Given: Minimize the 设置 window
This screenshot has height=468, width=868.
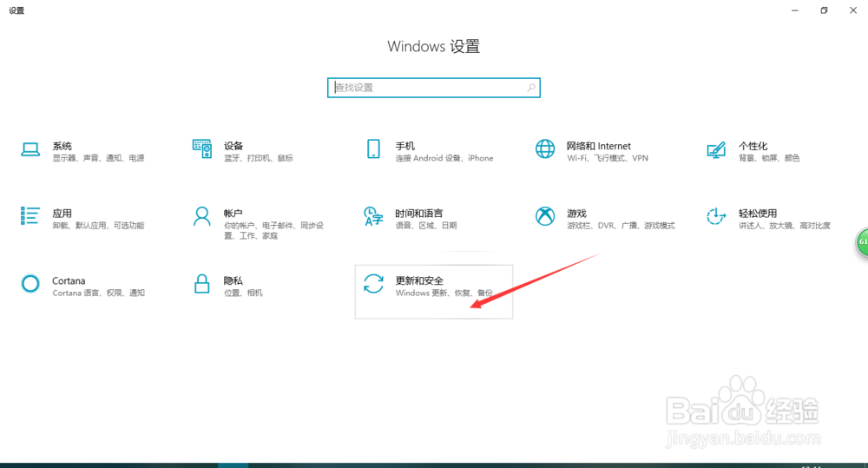Looking at the screenshot, I should (x=795, y=10).
